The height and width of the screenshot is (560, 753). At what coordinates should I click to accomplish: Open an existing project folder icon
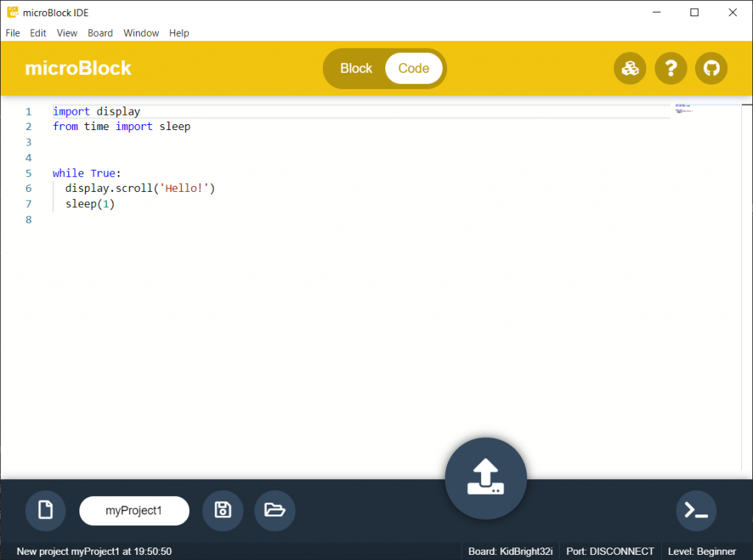[x=275, y=510]
